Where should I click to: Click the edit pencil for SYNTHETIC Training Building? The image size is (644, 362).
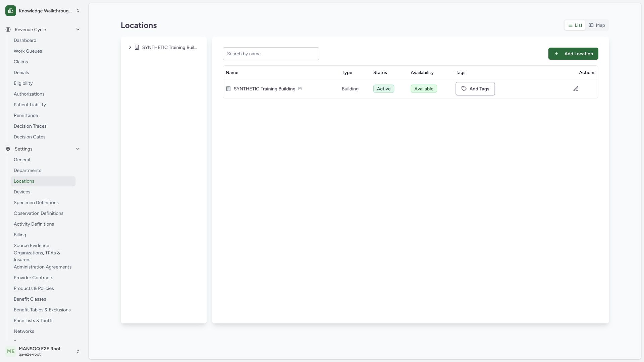(x=576, y=89)
